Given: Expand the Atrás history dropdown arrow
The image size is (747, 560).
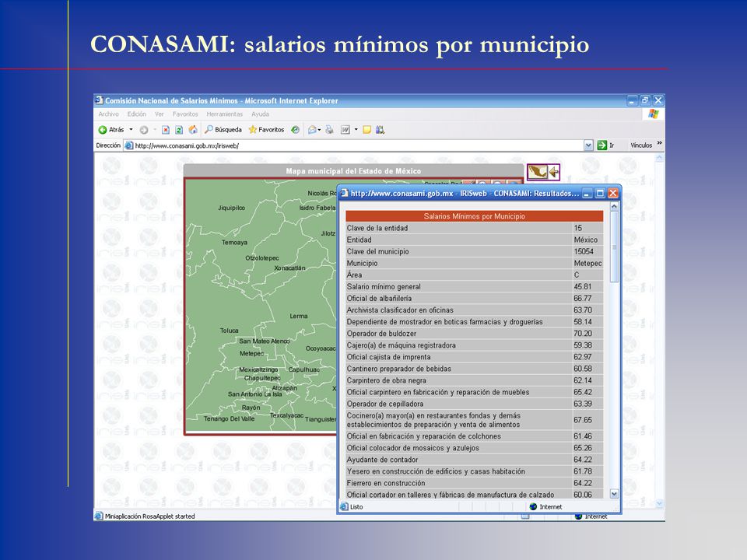Looking at the screenshot, I should click(131, 130).
